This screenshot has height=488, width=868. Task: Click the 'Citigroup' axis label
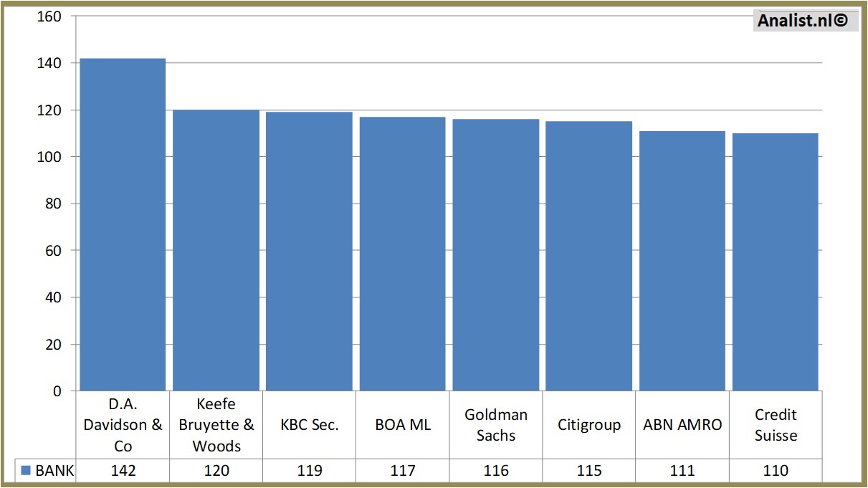point(589,424)
